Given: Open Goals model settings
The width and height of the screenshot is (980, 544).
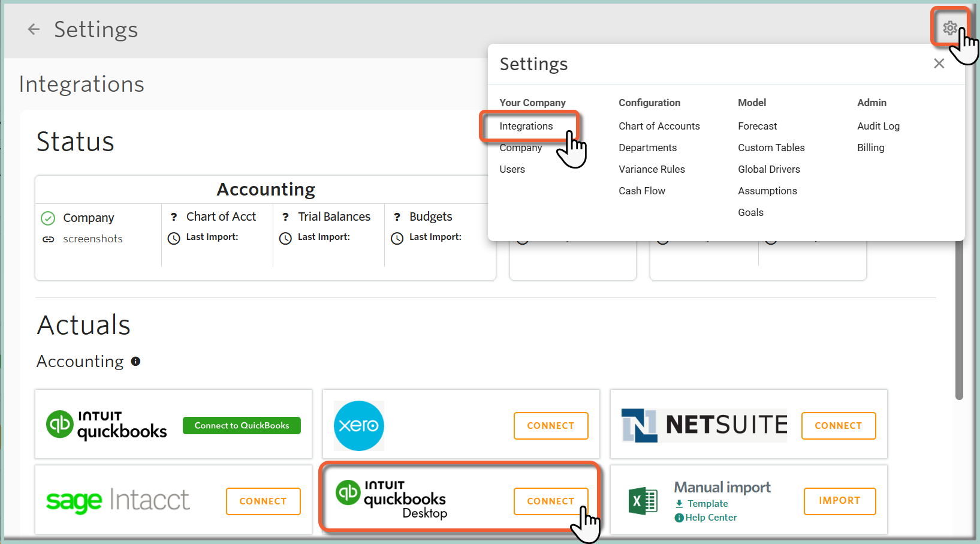Looking at the screenshot, I should click(750, 212).
